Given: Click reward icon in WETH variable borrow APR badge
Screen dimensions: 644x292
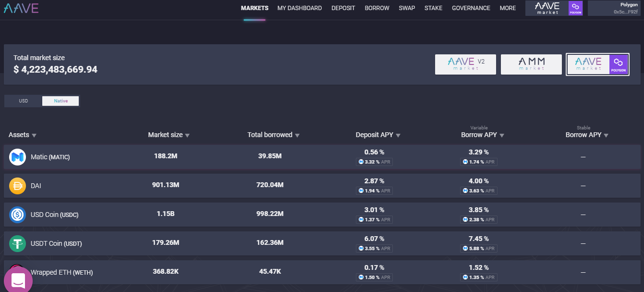Looking at the screenshot, I should (x=465, y=278).
